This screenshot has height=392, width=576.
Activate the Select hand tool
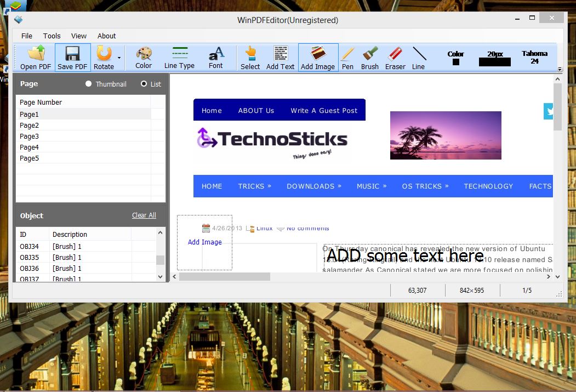[x=250, y=58]
